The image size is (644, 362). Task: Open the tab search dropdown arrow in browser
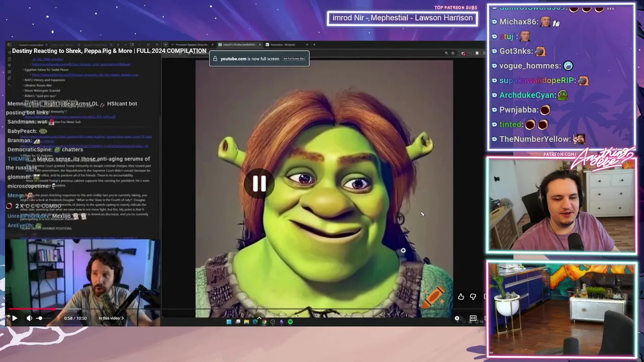166,45
